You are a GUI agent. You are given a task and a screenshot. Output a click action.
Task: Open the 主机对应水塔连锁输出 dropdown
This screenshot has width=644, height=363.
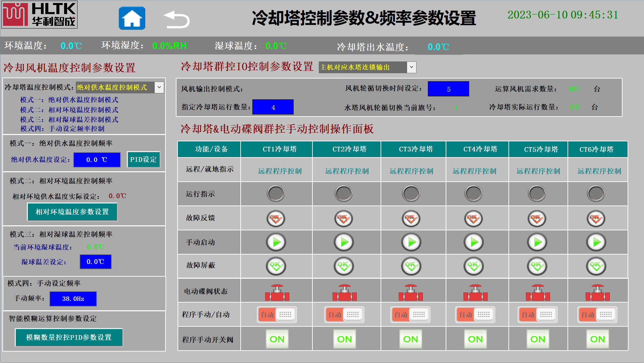(x=411, y=67)
